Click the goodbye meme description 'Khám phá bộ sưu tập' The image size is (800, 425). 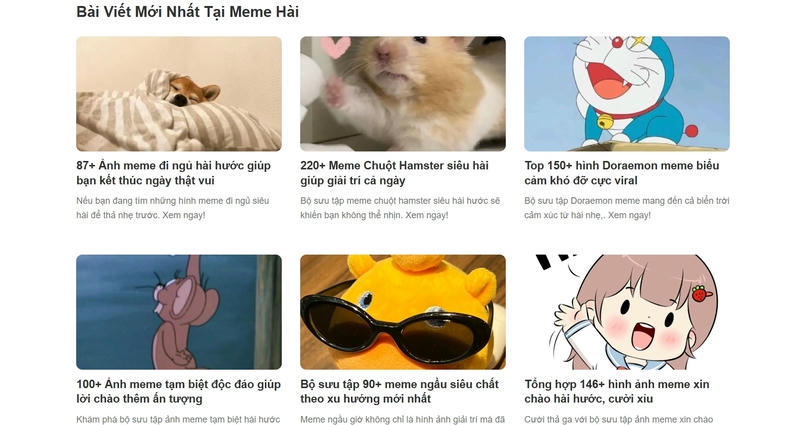click(178, 419)
